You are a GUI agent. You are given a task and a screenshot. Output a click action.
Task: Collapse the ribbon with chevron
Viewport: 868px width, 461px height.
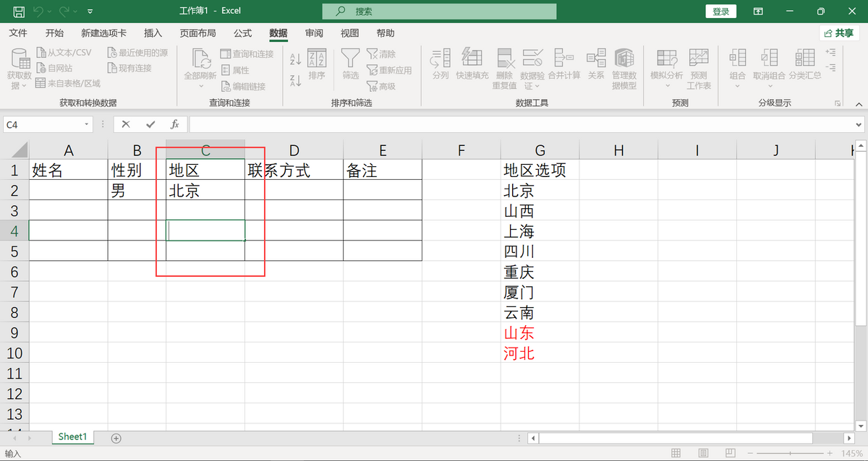(858, 103)
